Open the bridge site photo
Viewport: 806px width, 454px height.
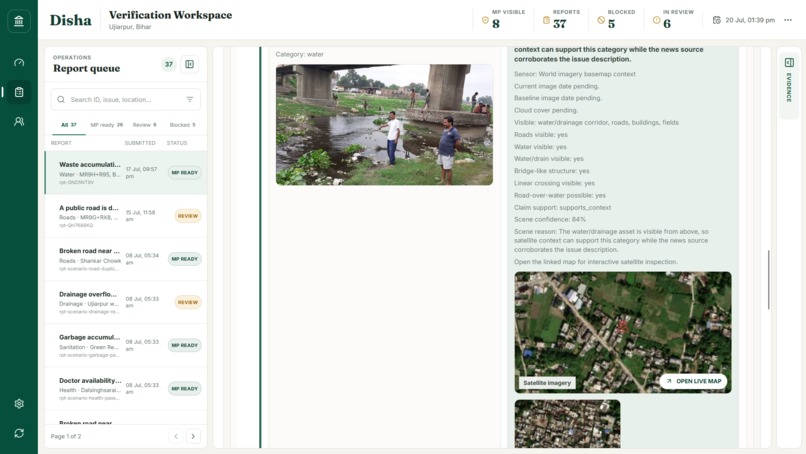(384, 124)
